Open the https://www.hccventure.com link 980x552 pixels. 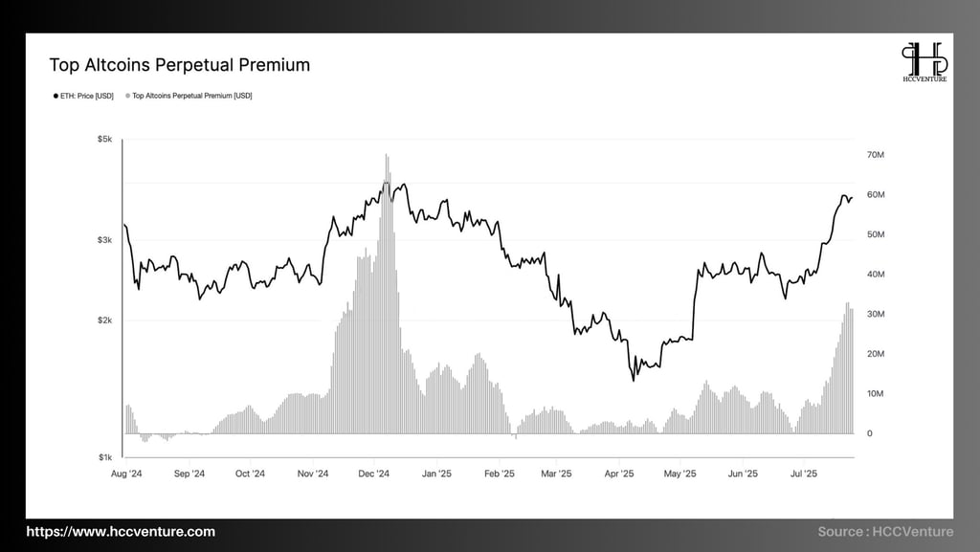click(121, 532)
